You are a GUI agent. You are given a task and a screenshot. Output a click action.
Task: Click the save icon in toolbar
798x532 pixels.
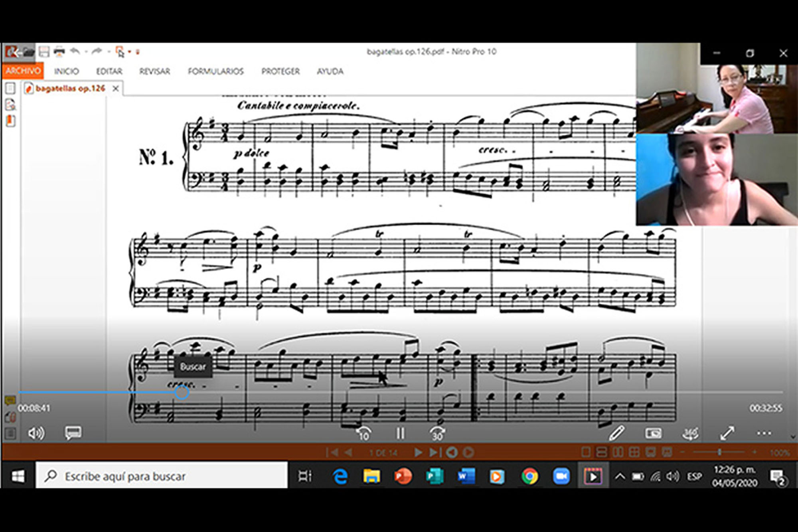(x=44, y=51)
